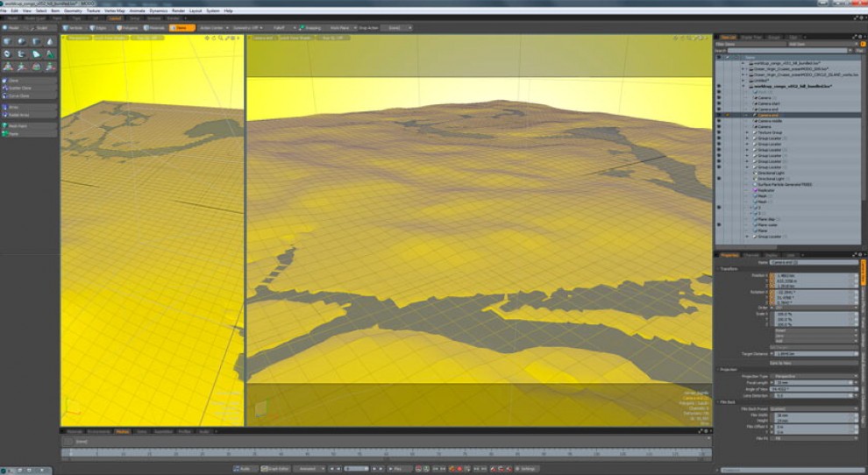Screen dimensions: 868x475
Task: Switch to Edges selection mode
Action: coord(98,28)
